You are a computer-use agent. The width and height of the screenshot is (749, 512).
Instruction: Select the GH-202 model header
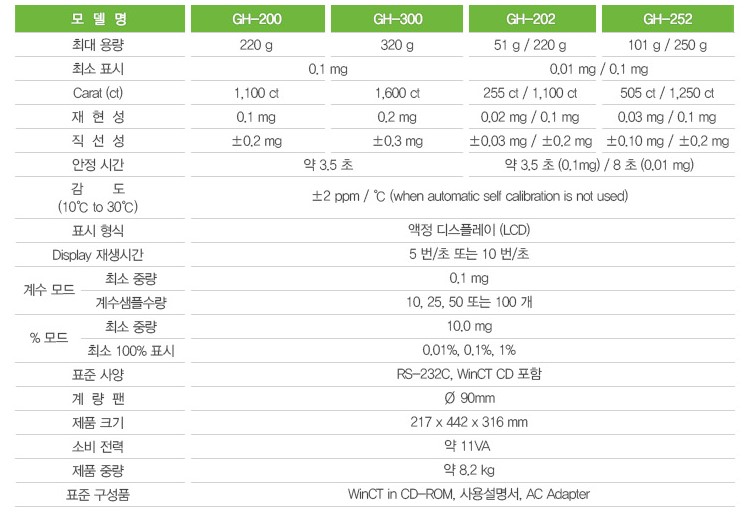tap(532, 19)
